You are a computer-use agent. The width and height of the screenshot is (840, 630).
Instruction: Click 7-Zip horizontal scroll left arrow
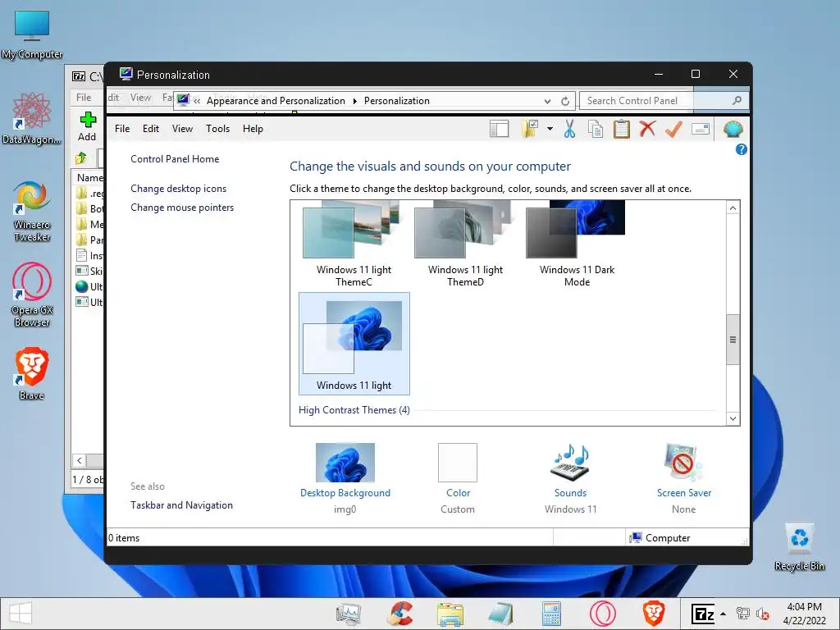(x=80, y=460)
